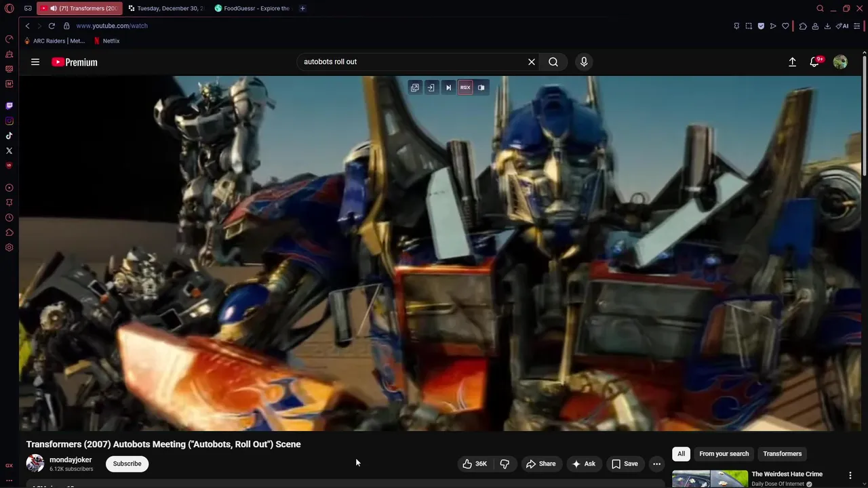
Task: Open a new tab with plus
Action: click(x=302, y=8)
